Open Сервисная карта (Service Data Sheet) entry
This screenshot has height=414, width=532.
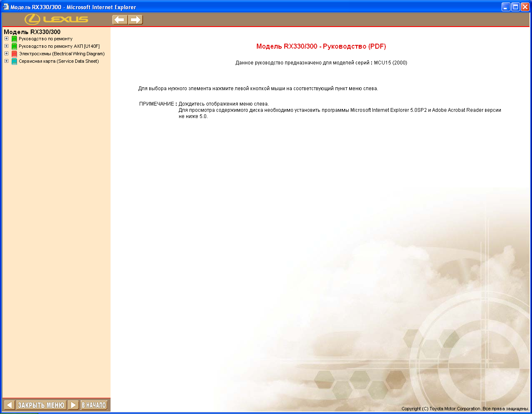pyautogui.click(x=59, y=61)
